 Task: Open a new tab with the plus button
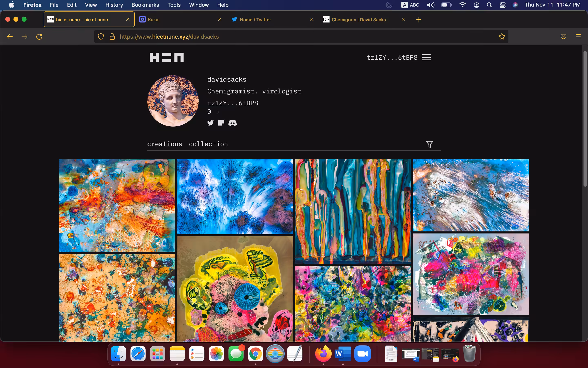point(419,19)
